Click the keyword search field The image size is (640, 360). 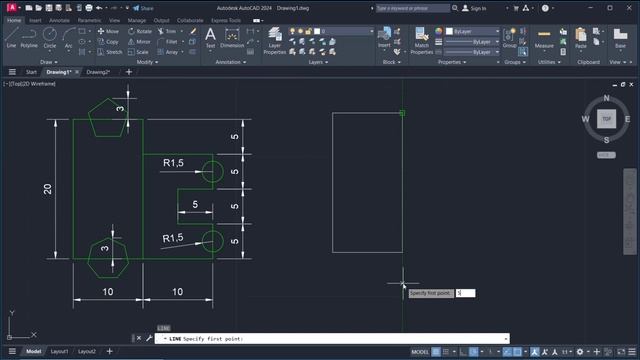click(x=412, y=8)
